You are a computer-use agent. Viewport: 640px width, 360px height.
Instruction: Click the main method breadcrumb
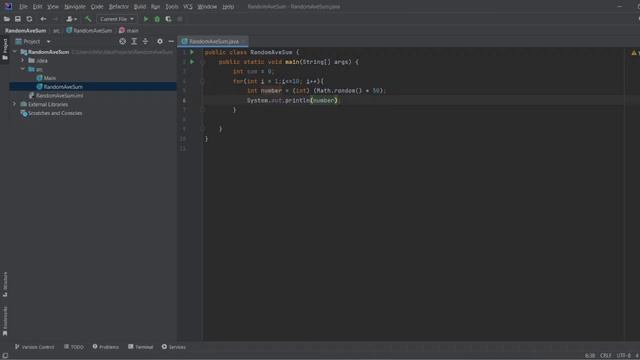point(129,31)
